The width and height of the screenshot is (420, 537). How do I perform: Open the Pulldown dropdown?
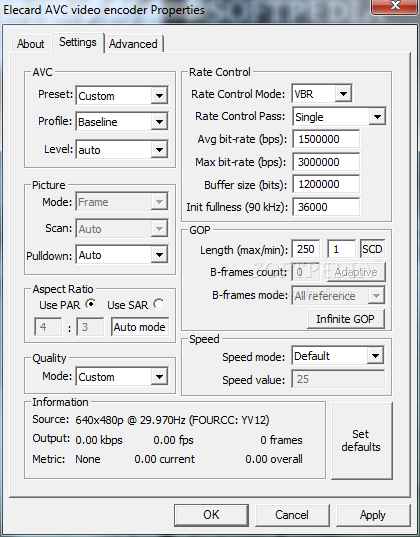[x=122, y=254]
